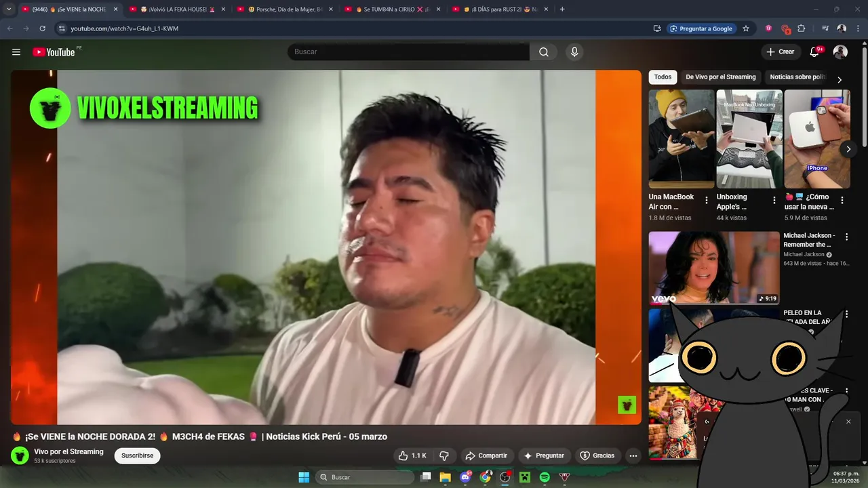The image size is (868, 488).
Task: Click the Windows taskbar Buscar box
Action: 365,477
